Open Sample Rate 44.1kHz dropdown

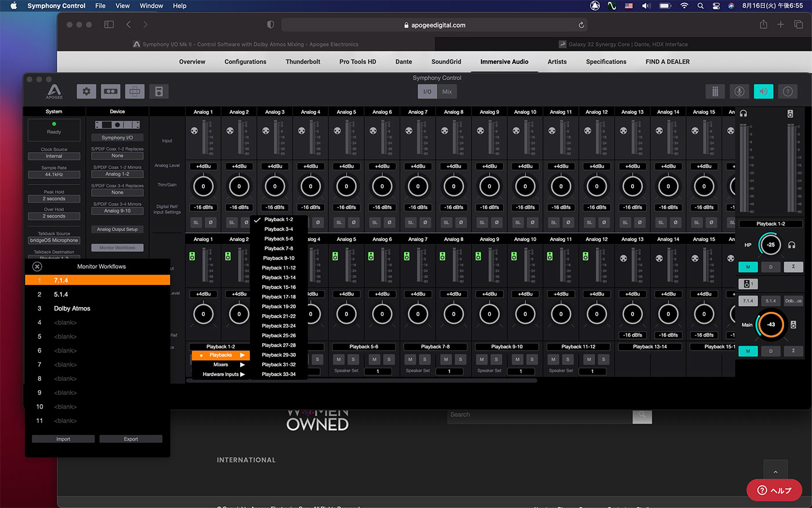tap(54, 174)
